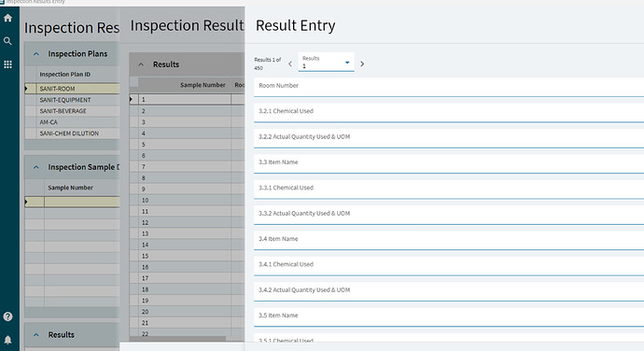Viewport: 644px width, 351px height.
Task: Click the 3.3.1 Chemical Used field
Action: coord(449,190)
